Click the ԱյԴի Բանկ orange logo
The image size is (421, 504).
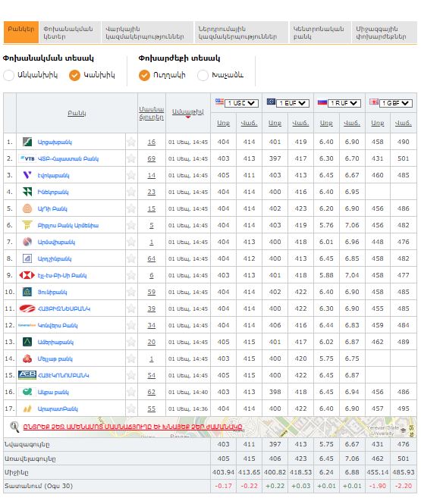click(x=27, y=208)
